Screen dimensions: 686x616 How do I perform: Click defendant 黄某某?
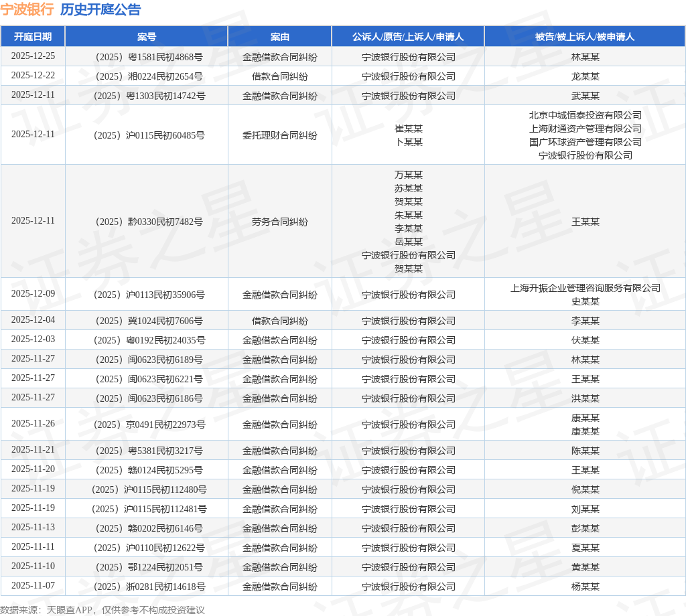(x=586, y=568)
